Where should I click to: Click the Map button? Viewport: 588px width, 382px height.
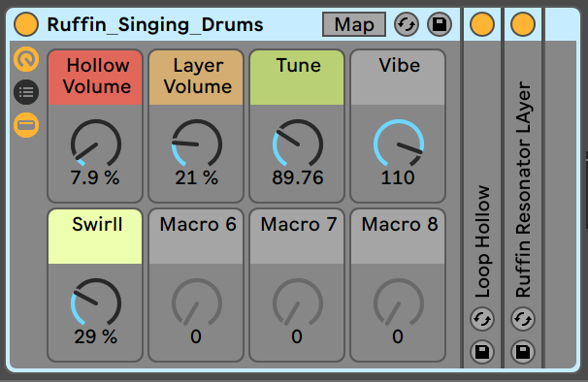354,25
